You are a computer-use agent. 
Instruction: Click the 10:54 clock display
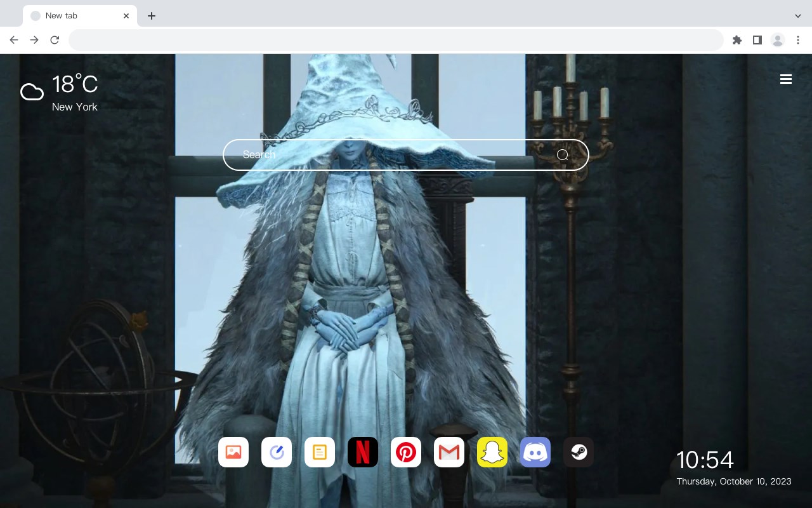[x=705, y=460]
